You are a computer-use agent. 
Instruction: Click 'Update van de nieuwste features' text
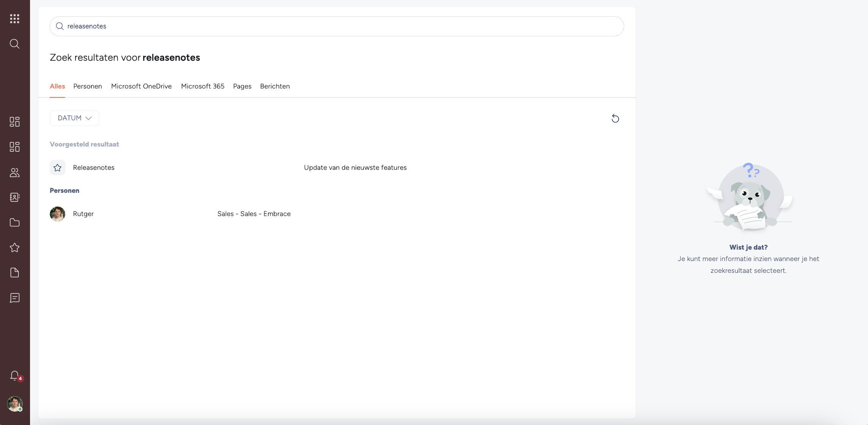tap(355, 167)
